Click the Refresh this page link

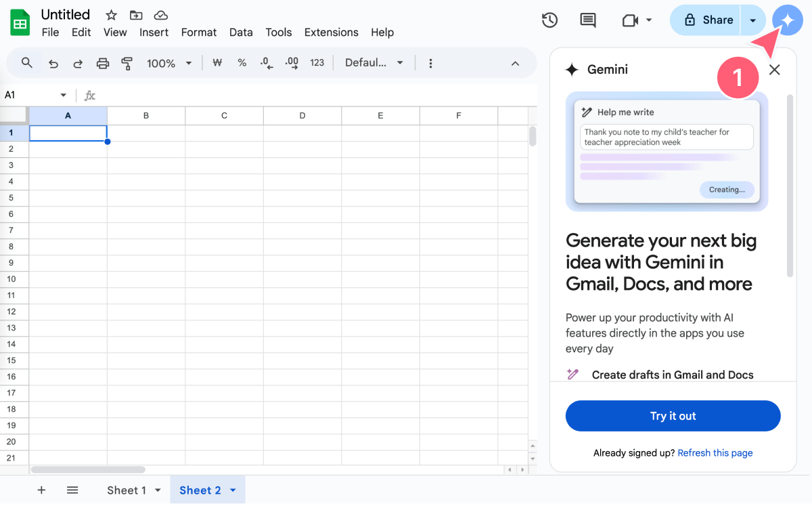pos(715,453)
